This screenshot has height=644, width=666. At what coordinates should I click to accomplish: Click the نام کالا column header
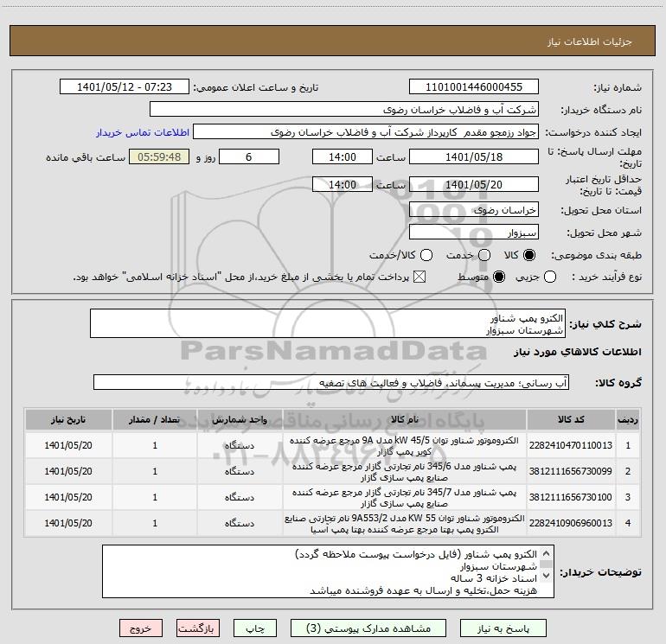click(405, 419)
